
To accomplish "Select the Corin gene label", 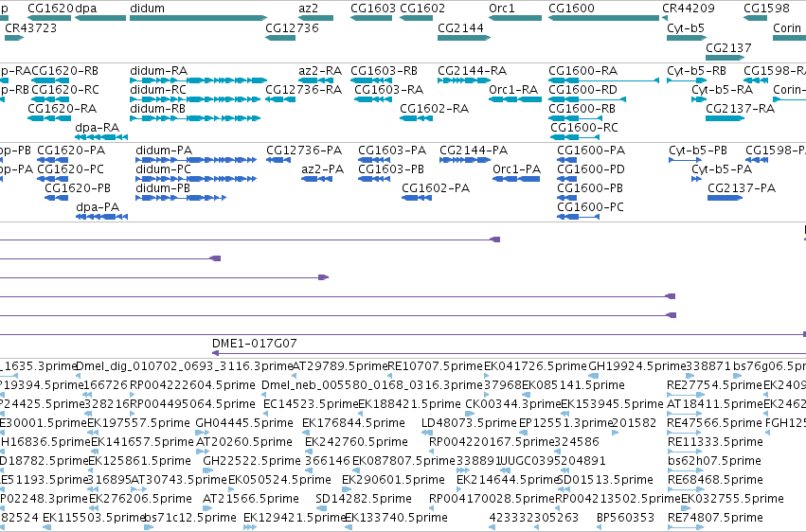I will point(787,27).
